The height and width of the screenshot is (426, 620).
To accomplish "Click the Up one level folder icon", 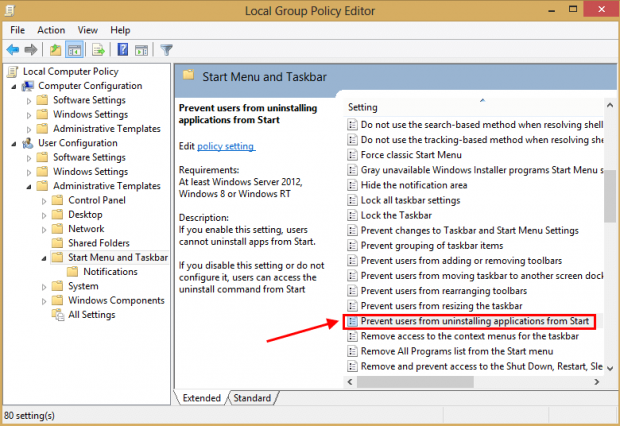I will (55, 50).
